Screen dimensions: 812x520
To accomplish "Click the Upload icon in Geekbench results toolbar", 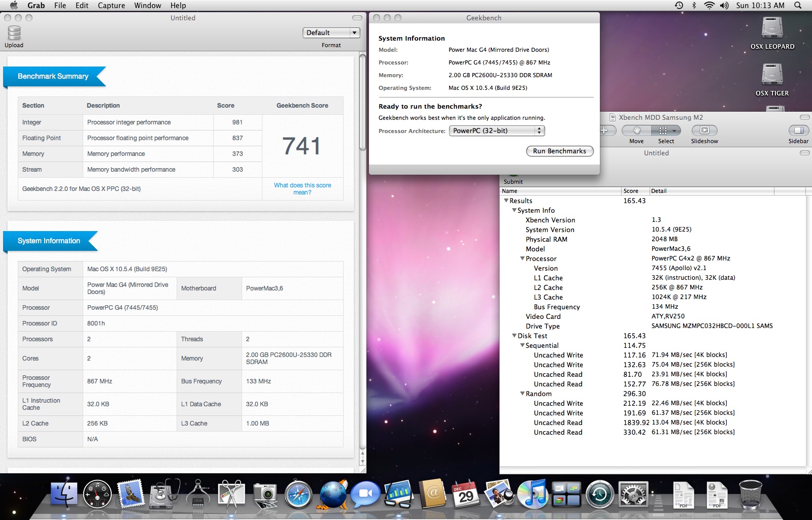I will tap(14, 33).
